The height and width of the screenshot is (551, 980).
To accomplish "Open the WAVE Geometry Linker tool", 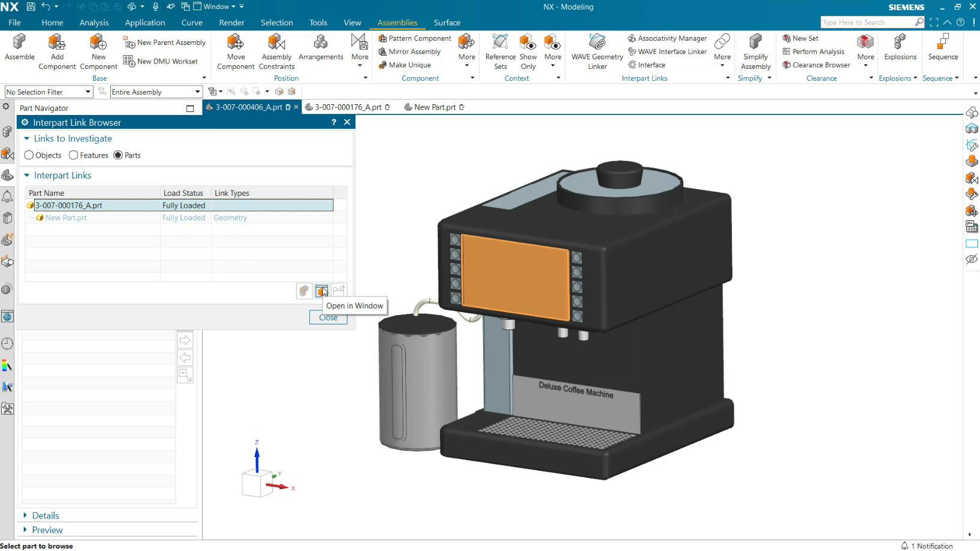I will click(x=596, y=51).
